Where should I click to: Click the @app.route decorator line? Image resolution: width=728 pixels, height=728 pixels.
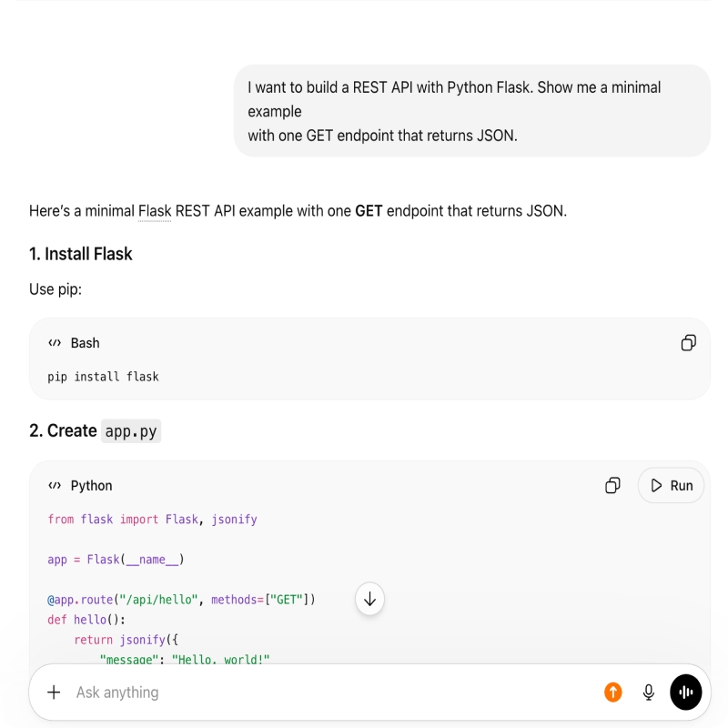click(181, 600)
